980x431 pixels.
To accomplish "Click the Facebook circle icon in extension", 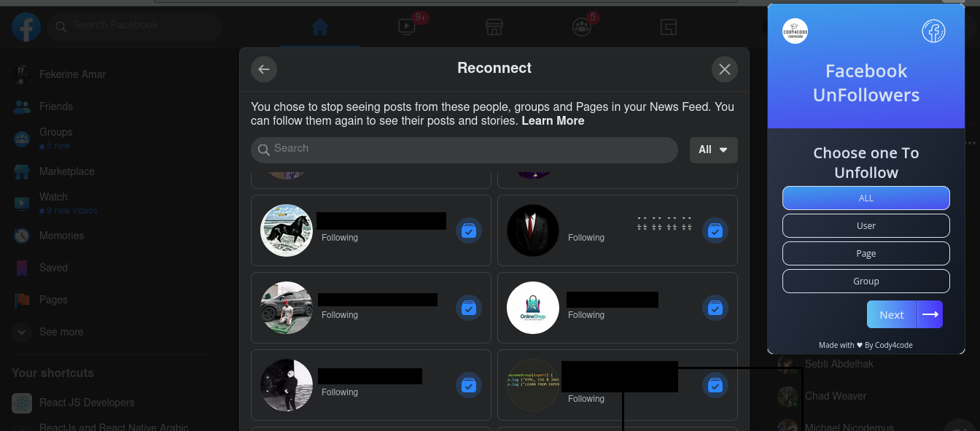I will [x=933, y=31].
